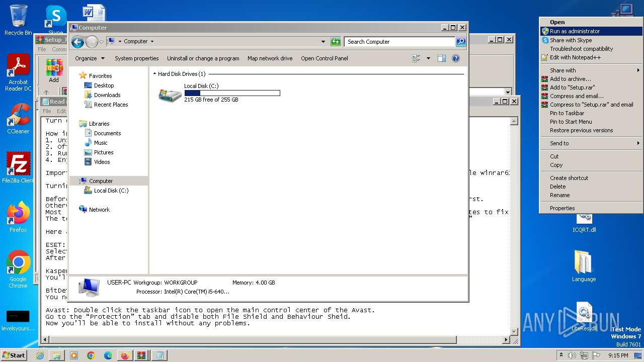Expand Send to submenu
Screen dimensions: 644x362
click(591, 143)
